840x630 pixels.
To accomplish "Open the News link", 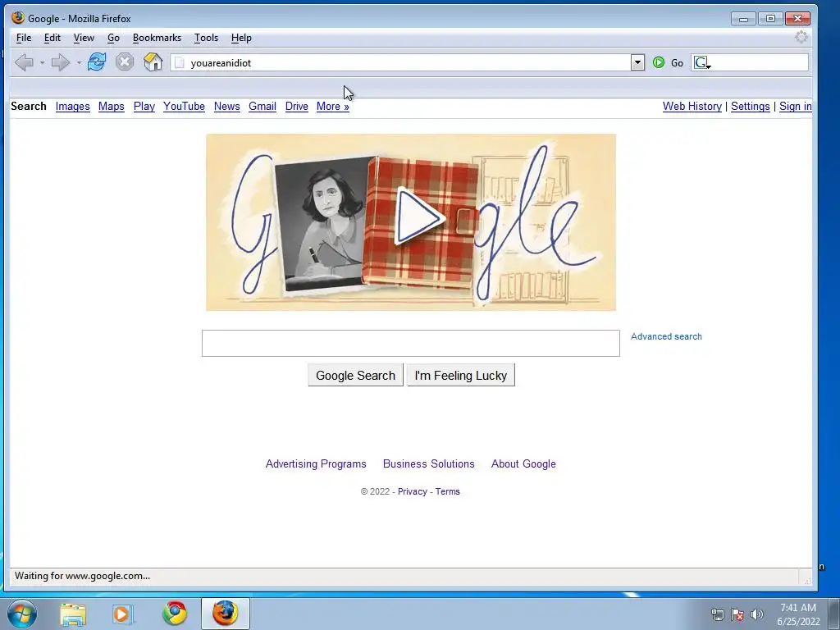I will tap(227, 106).
